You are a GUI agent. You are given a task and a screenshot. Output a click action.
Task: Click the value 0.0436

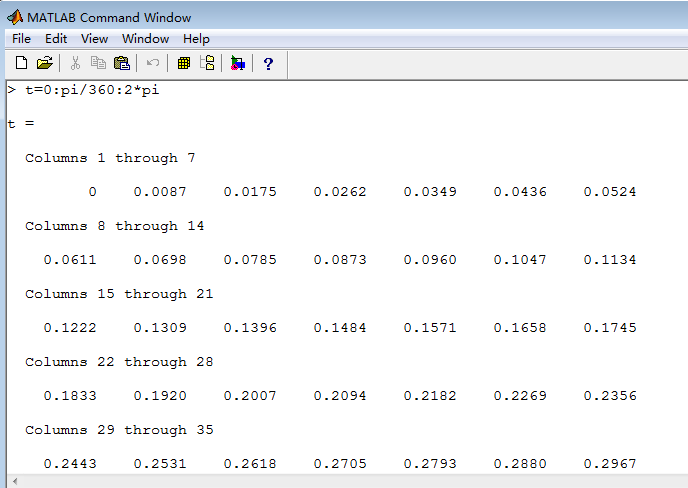point(520,192)
